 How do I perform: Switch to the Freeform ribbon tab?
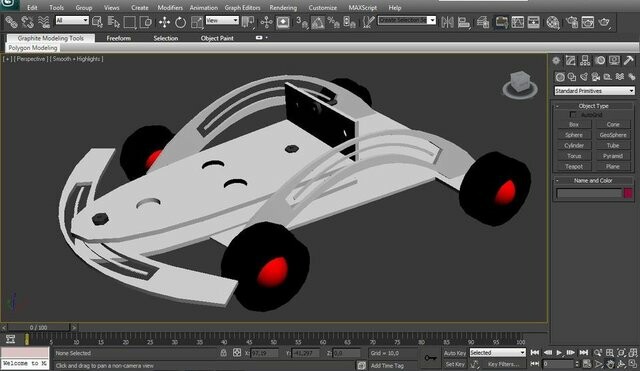tap(118, 38)
